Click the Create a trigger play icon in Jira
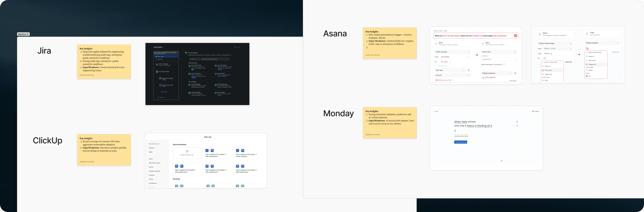This screenshot has height=212, width=644. 186,53
